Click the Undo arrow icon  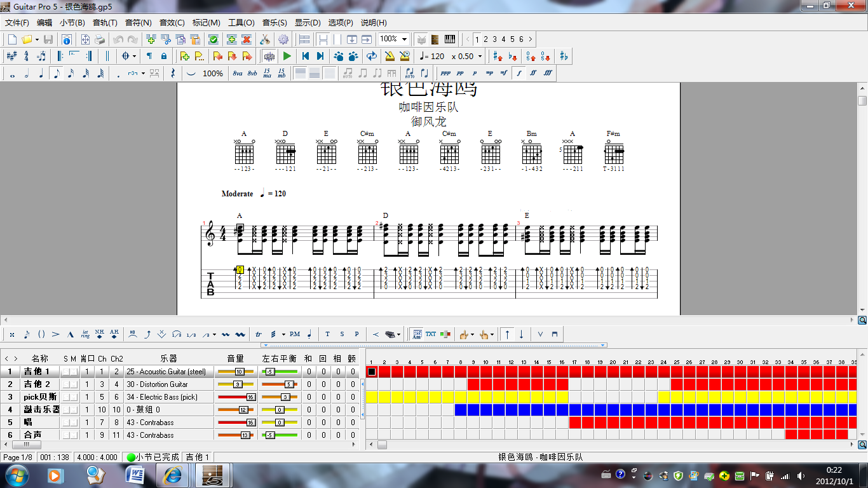pos(118,39)
